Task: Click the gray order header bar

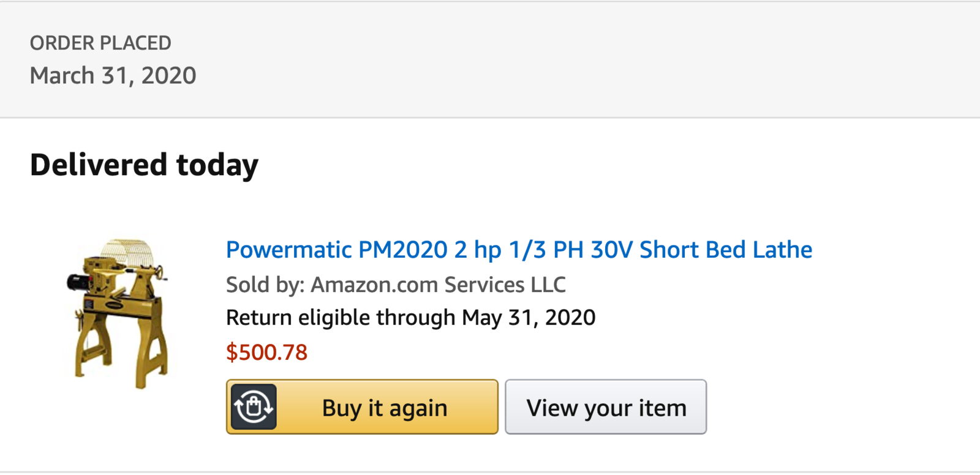Action: point(490,59)
